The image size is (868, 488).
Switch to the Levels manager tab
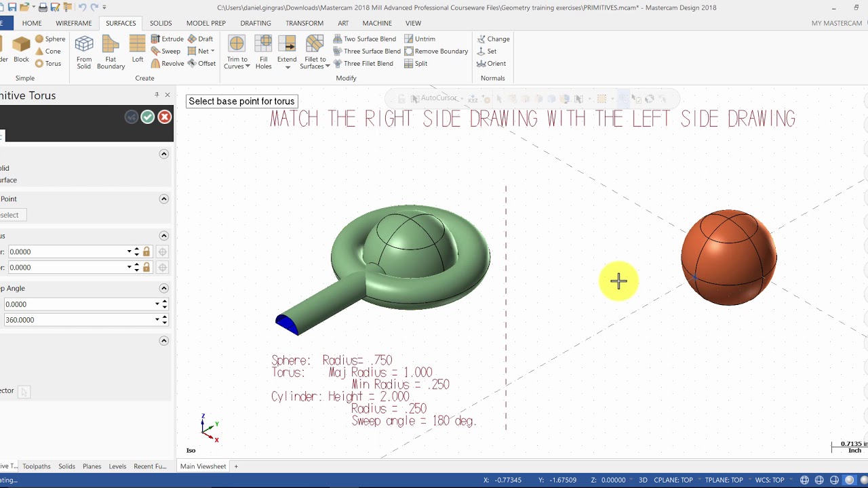pyautogui.click(x=117, y=466)
